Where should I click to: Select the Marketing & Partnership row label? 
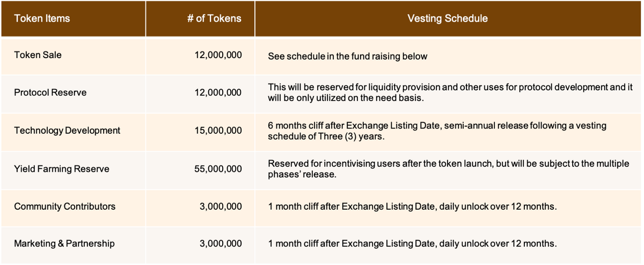pos(64,243)
